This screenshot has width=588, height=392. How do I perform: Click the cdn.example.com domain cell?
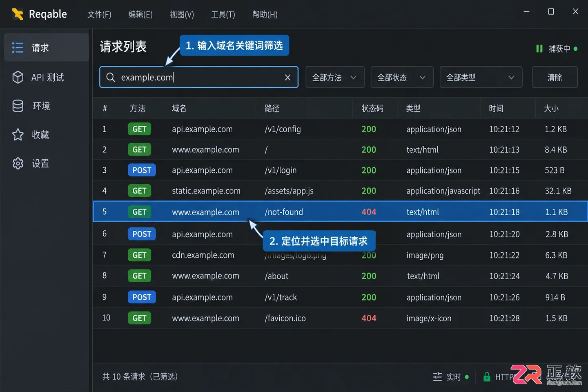click(x=203, y=255)
